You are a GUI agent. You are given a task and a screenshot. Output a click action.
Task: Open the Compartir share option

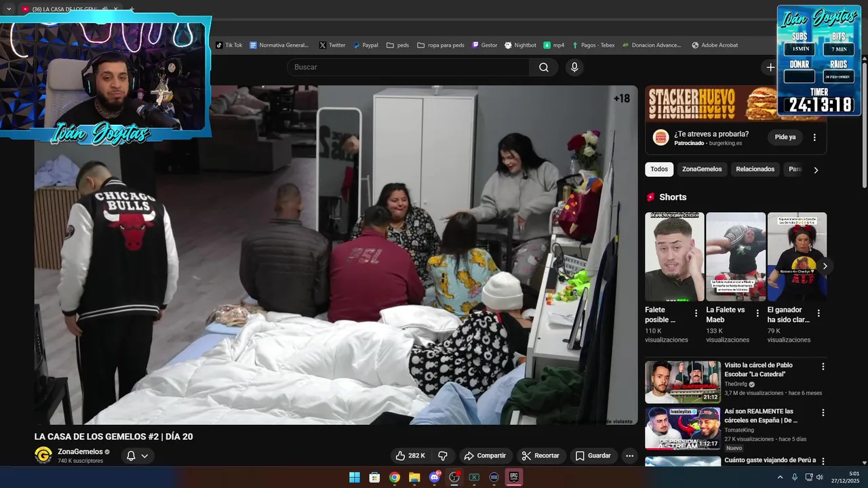[x=485, y=455]
